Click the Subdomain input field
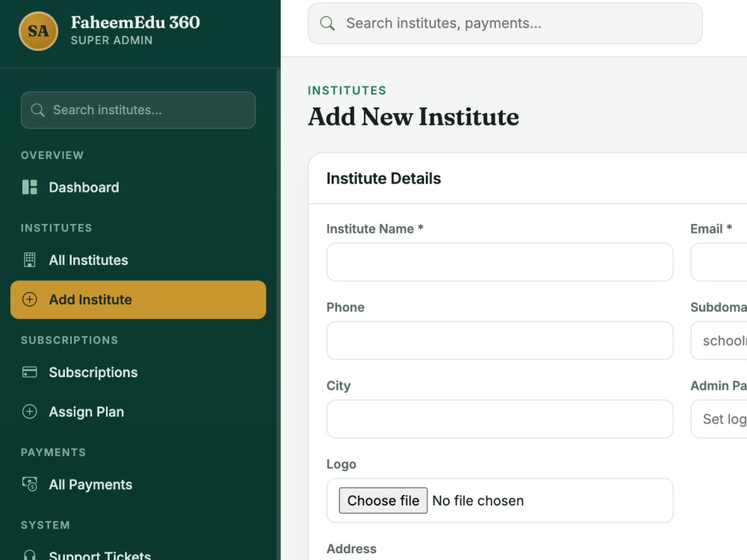Image resolution: width=747 pixels, height=560 pixels. (x=719, y=340)
